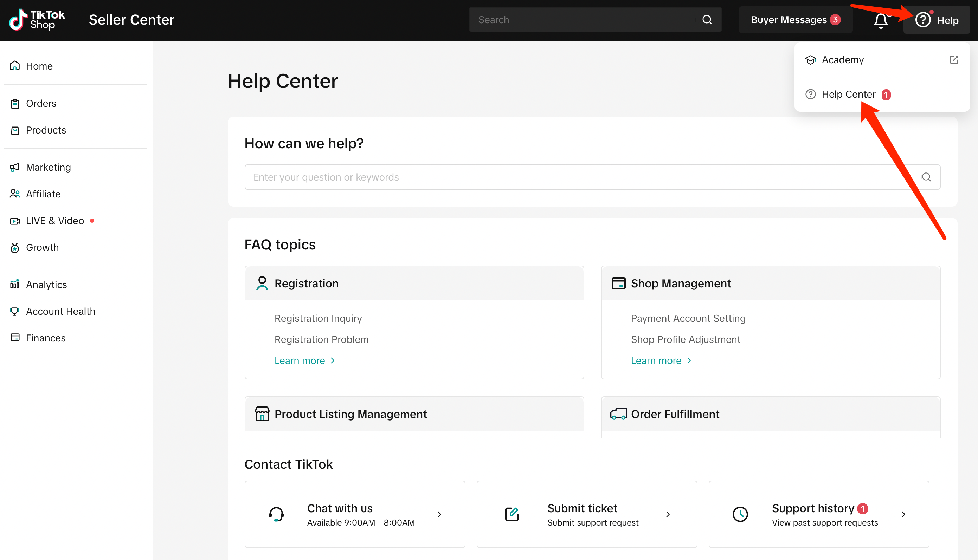Click the notification bell icon
978x560 pixels.
coord(881,20)
